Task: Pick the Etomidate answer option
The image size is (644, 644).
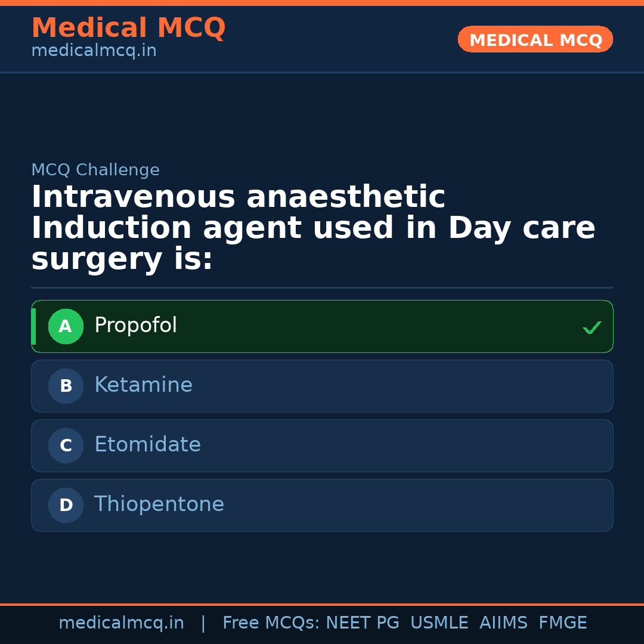Action: click(x=322, y=445)
